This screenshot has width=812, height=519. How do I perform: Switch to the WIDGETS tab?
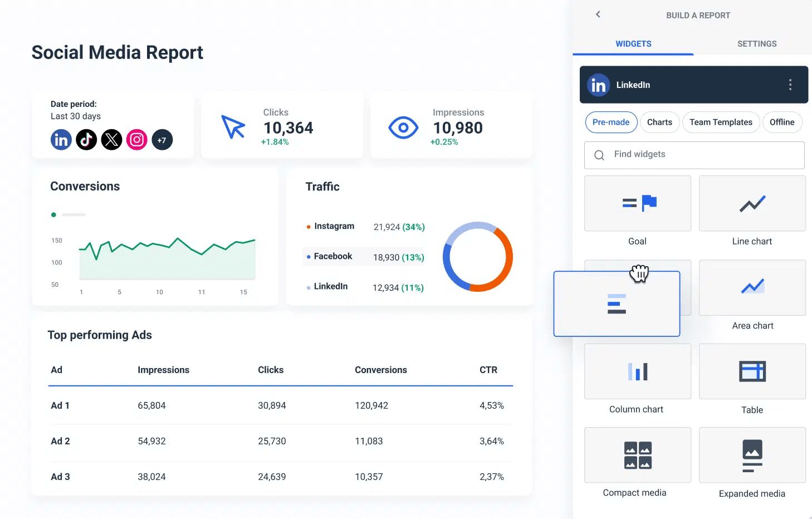click(x=633, y=43)
